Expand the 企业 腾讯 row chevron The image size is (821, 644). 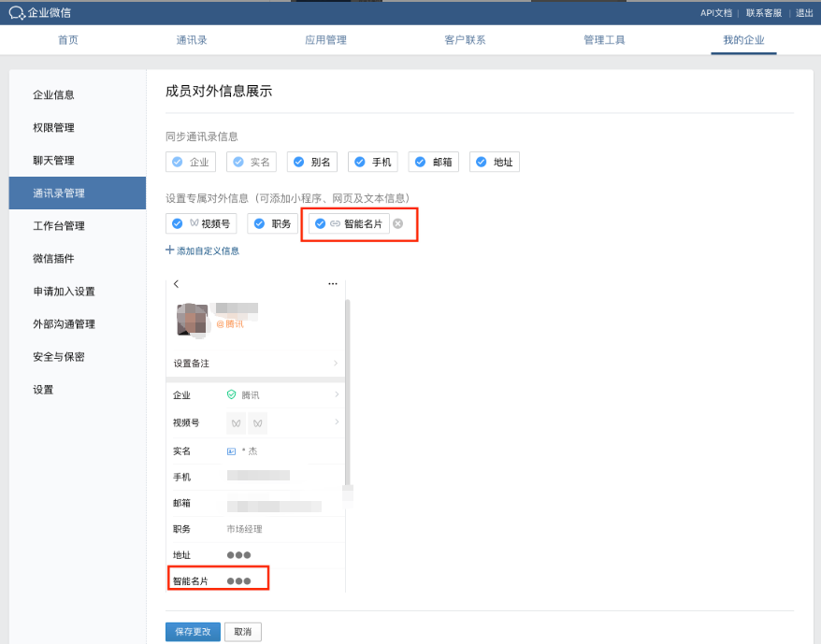tap(337, 394)
